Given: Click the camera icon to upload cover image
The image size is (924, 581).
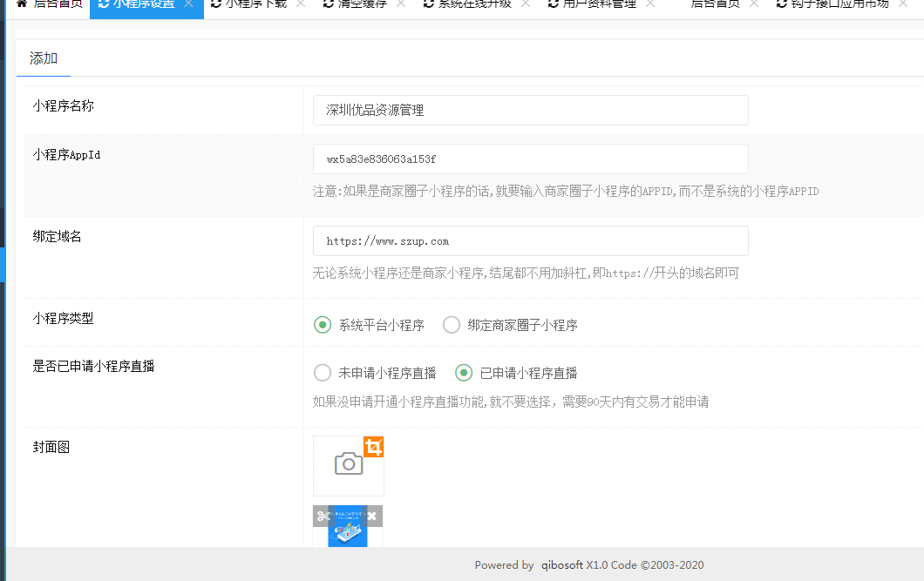Looking at the screenshot, I should 349,464.
